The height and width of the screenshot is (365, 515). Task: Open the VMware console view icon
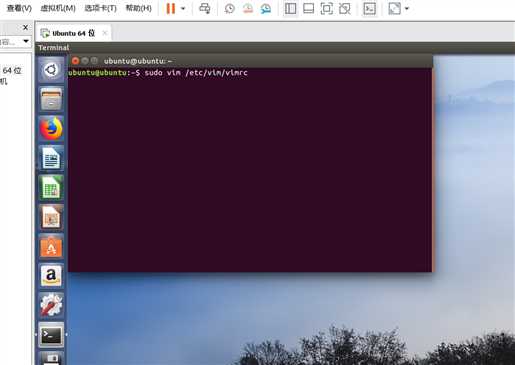369,8
